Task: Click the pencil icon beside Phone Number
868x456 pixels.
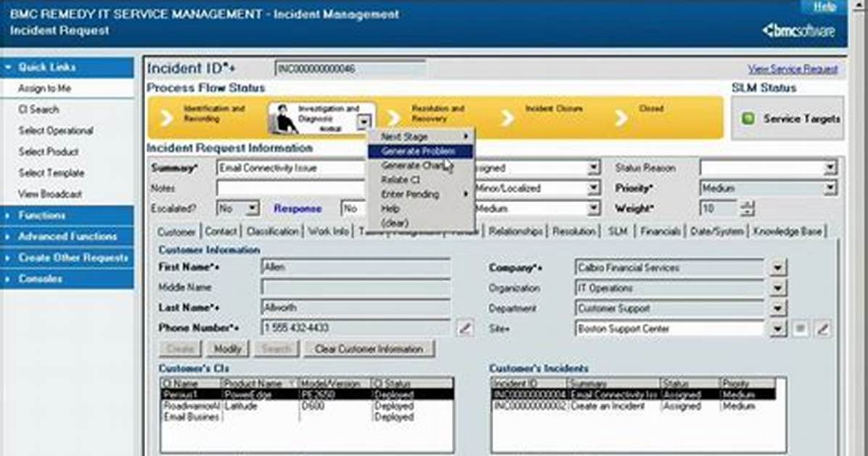Action: (465, 328)
